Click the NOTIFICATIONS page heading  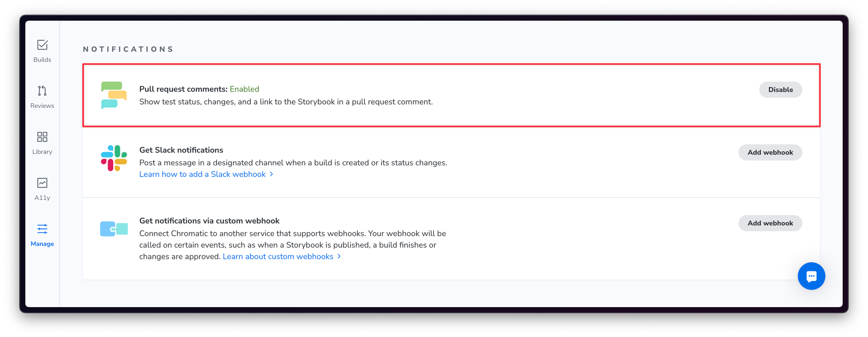128,49
